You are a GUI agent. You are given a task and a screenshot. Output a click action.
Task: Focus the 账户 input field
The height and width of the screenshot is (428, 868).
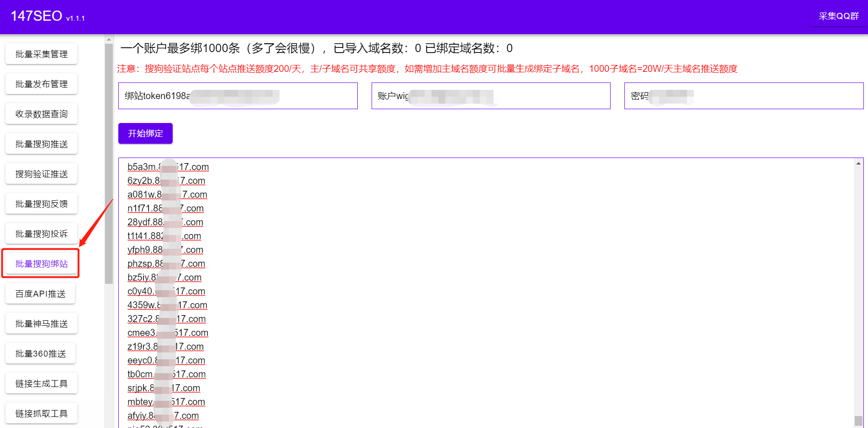[491, 96]
